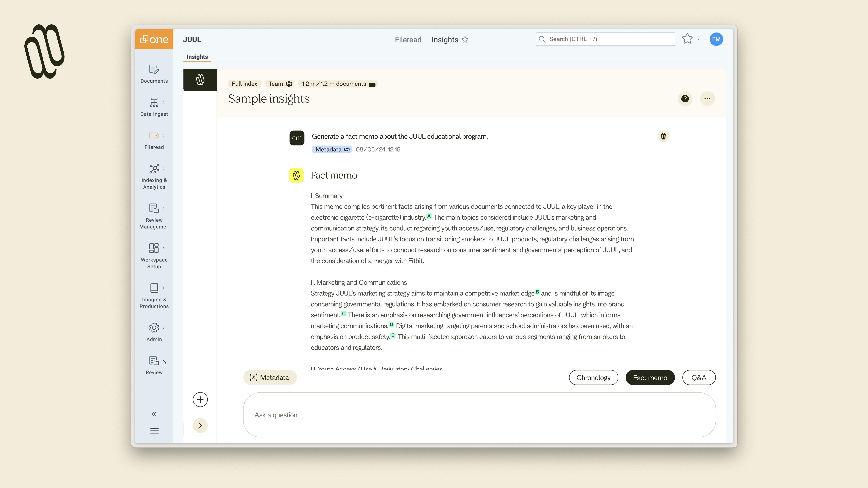Viewport: 868px width, 488px height.
Task: Switch to the Insights tab
Action: [x=197, y=57]
